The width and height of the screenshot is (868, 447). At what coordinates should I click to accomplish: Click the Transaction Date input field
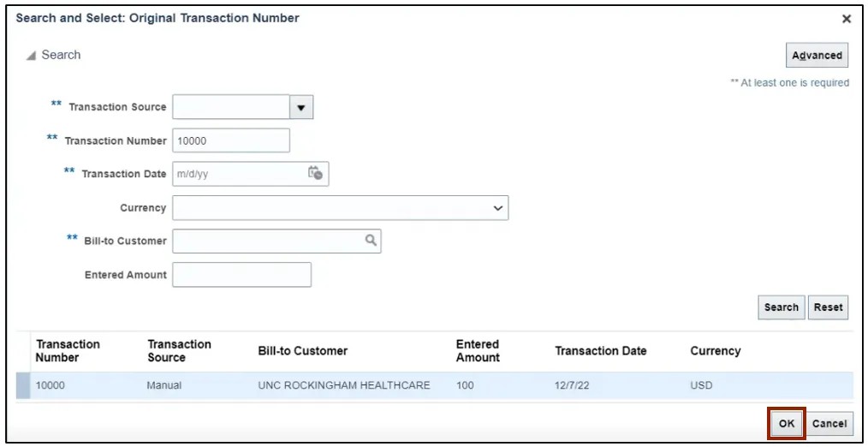pos(238,174)
